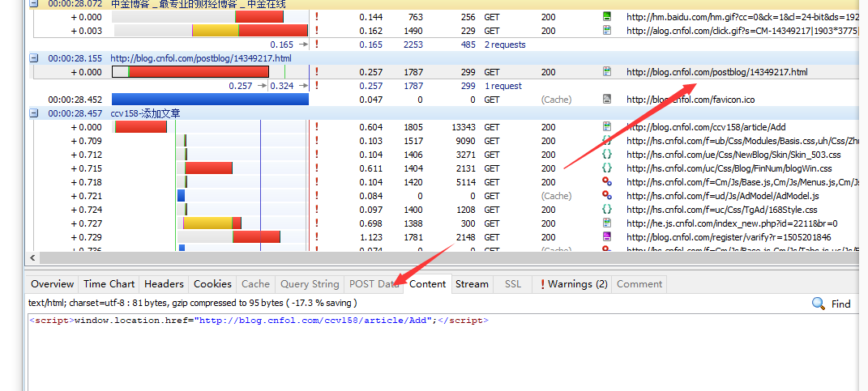Click the purple image icon for register/varify

tap(606, 237)
